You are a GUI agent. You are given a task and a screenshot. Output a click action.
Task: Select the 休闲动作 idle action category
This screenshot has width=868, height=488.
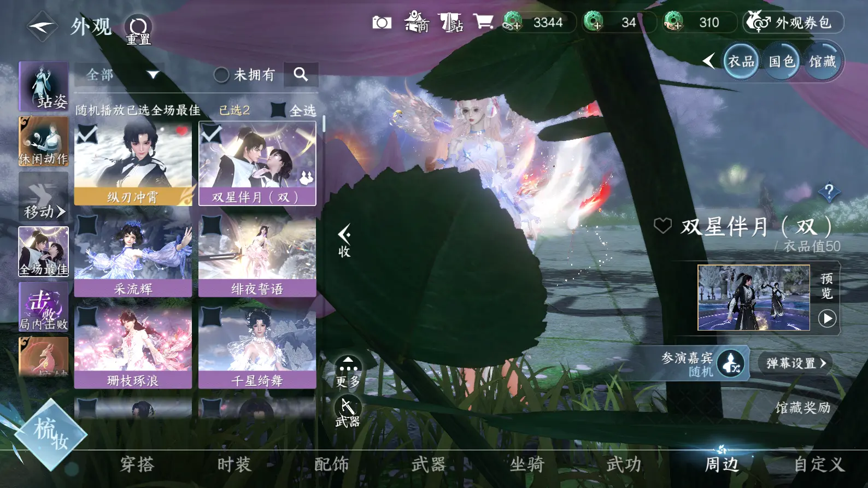[44, 142]
